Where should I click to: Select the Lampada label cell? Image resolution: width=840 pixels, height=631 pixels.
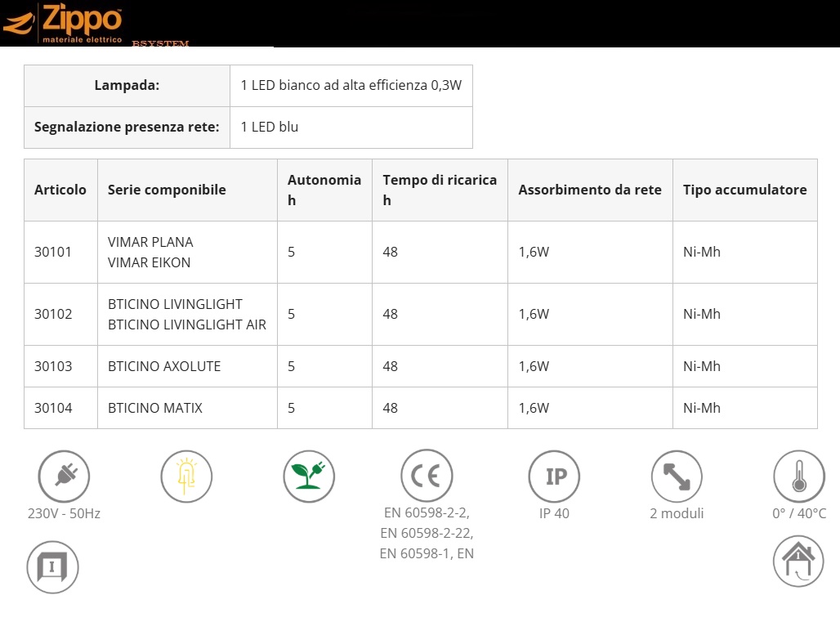(x=127, y=86)
